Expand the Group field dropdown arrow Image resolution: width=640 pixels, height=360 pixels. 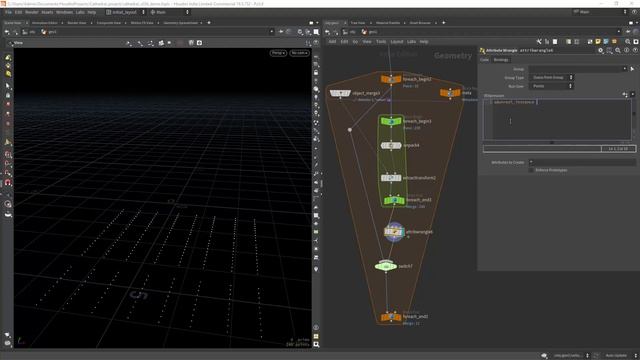point(624,69)
